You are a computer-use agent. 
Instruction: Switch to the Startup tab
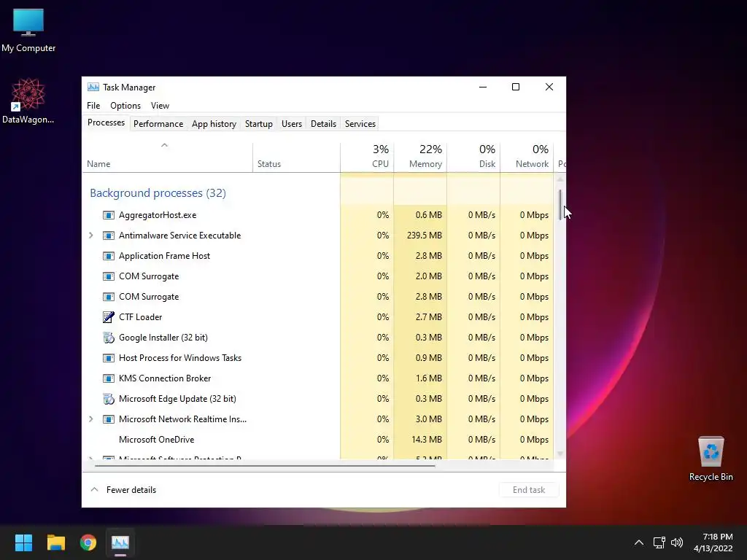click(x=259, y=124)
